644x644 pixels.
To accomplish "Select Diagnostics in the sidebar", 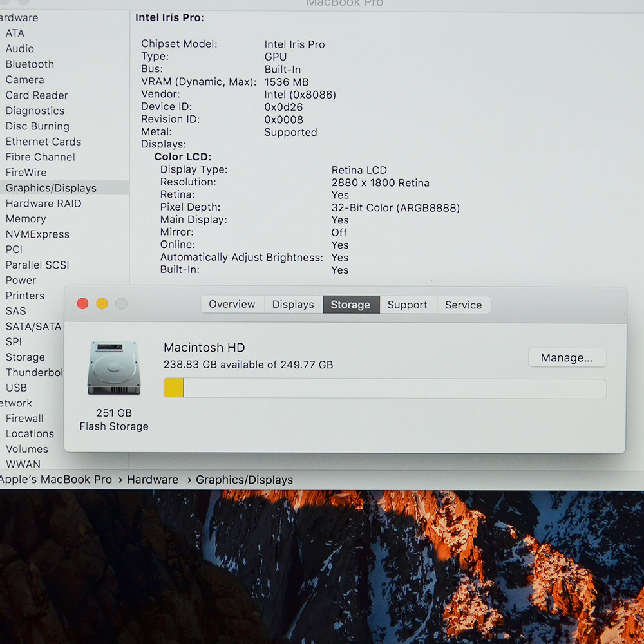I will [35, 111].
